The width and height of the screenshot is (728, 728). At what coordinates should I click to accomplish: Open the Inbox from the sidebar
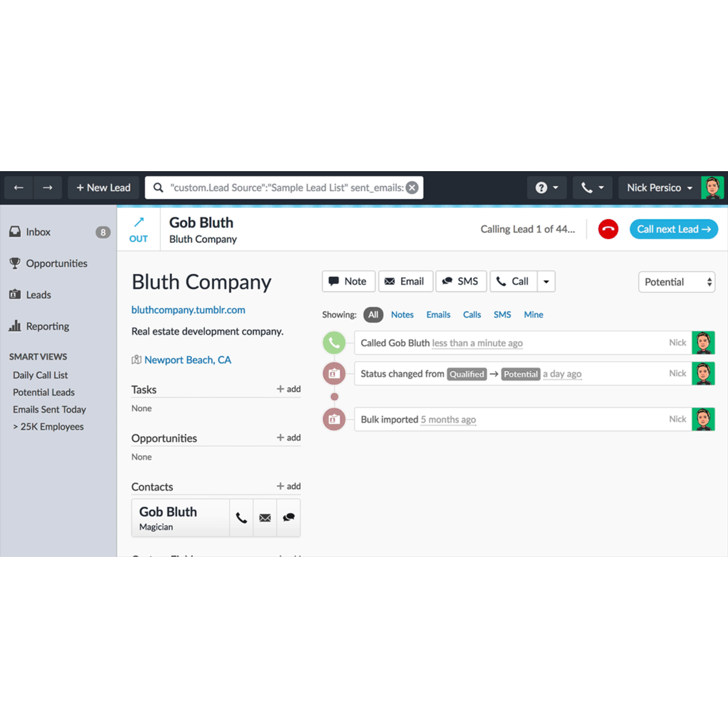click(x=38, y=231)
